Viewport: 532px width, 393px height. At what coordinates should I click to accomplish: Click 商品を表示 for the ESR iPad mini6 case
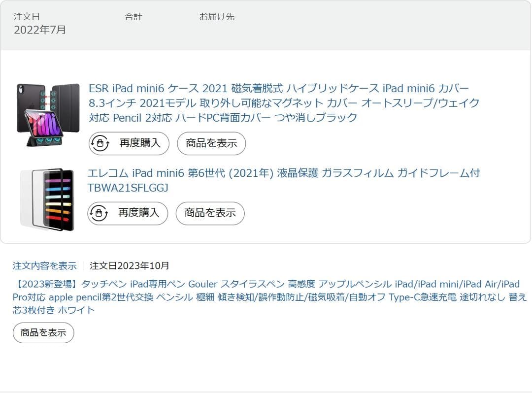(x=211, y=143)
